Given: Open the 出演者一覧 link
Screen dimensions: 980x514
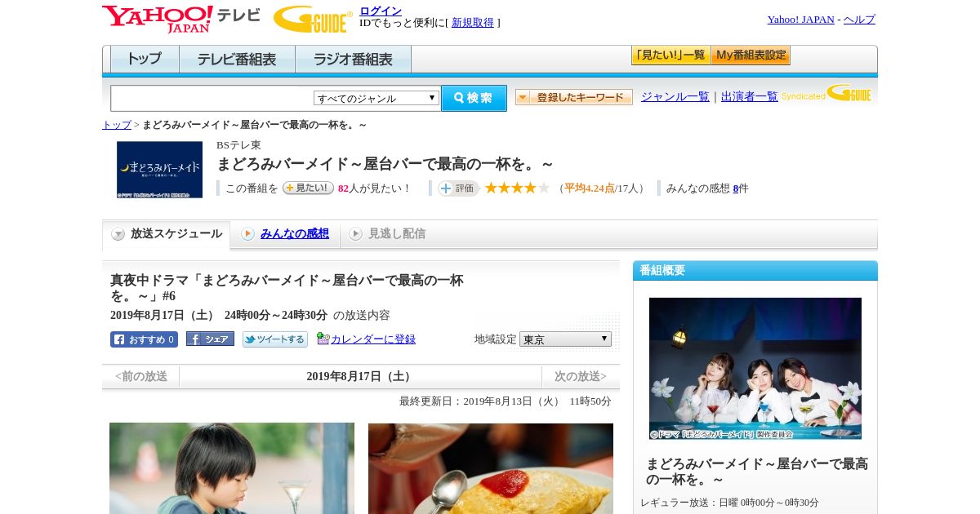Looking at the screenshot, I should tap(750, 97).
